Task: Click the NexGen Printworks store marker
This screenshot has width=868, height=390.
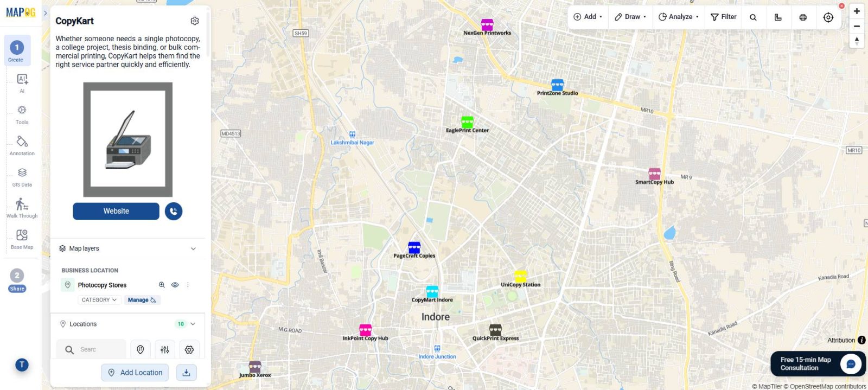Action: coord(487,25)
